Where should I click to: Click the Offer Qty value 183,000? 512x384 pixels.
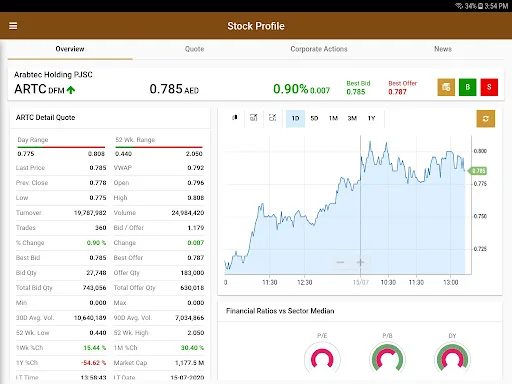192,273
